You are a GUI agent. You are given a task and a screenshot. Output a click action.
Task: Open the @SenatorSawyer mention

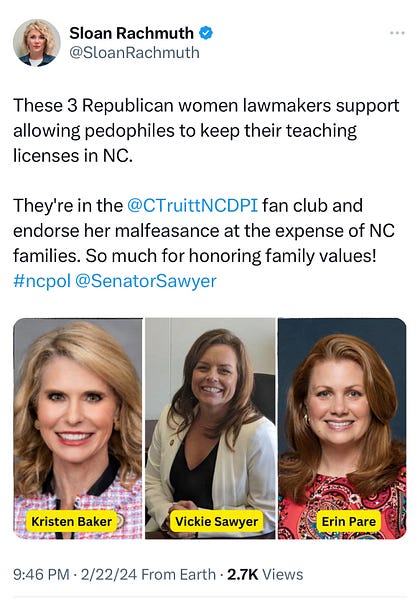click(146, 281)
